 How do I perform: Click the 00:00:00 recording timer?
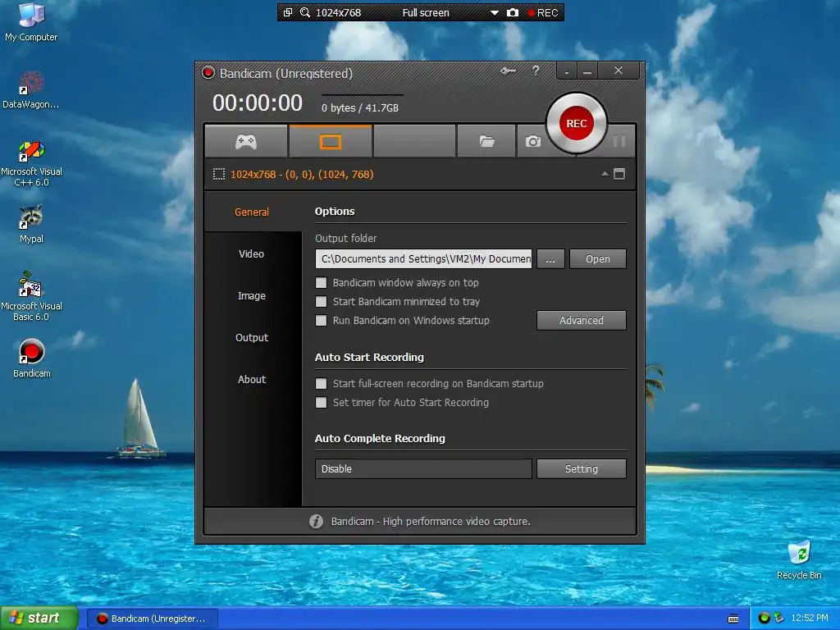[258, 103]
